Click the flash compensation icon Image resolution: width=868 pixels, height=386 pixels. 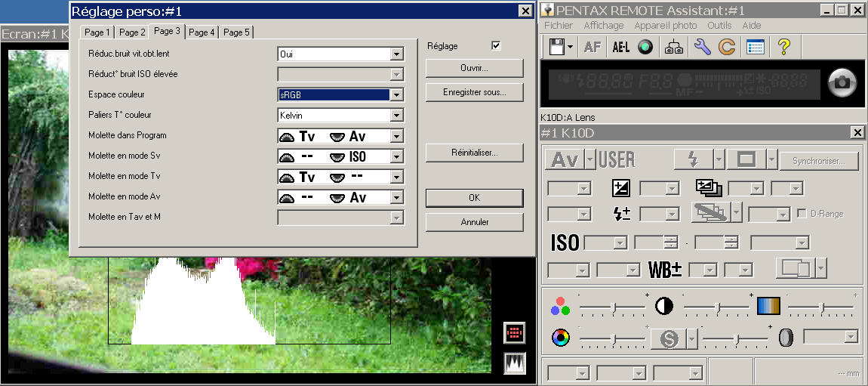pyautogui.click(x=622, y=214)
